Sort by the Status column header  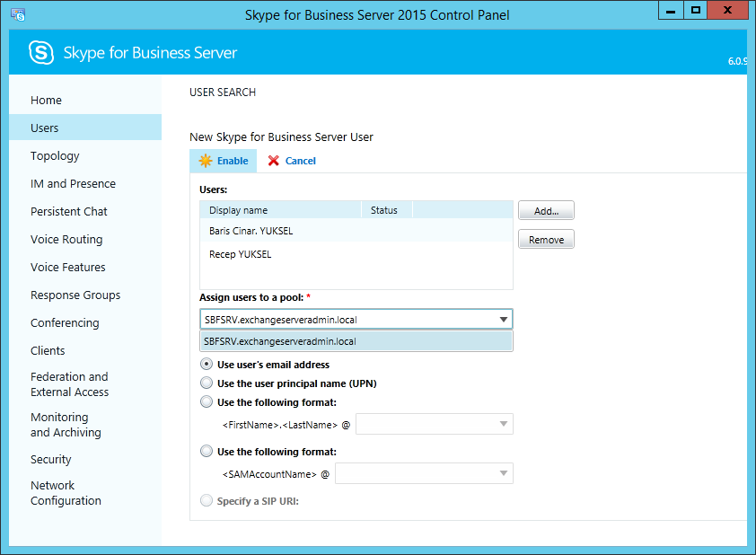pyautogui.click(x=387, y=210)
